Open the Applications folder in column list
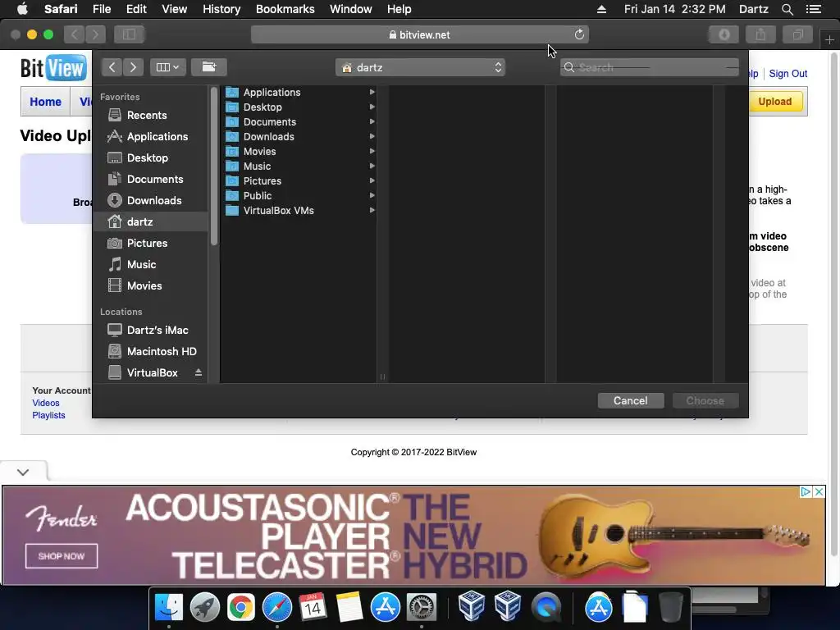This screenshot has height=630, width=840. click(x=299, y=92)
